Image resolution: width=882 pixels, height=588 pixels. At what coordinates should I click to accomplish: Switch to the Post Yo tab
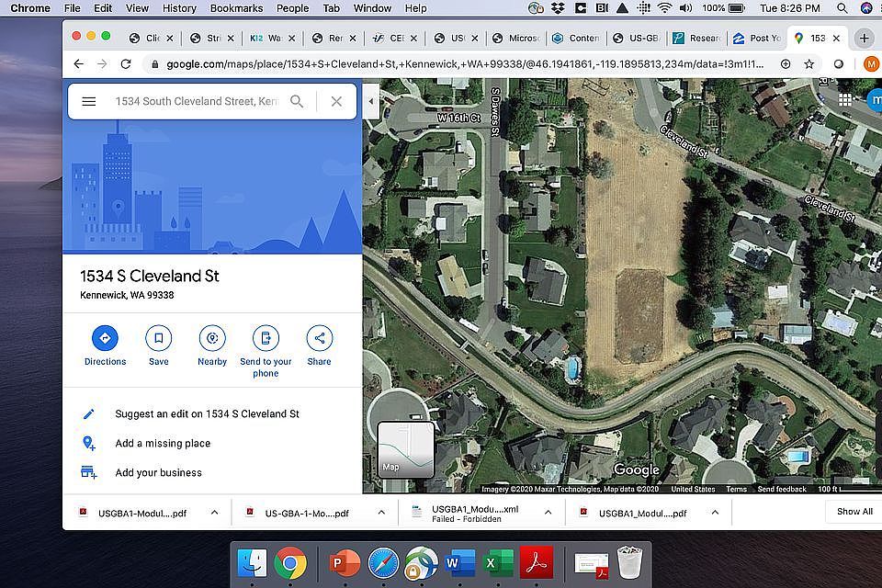tap(756, 39)
